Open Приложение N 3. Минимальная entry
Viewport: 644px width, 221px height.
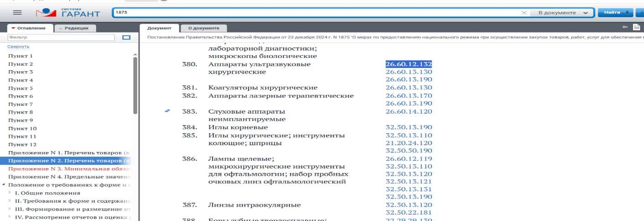70,168
